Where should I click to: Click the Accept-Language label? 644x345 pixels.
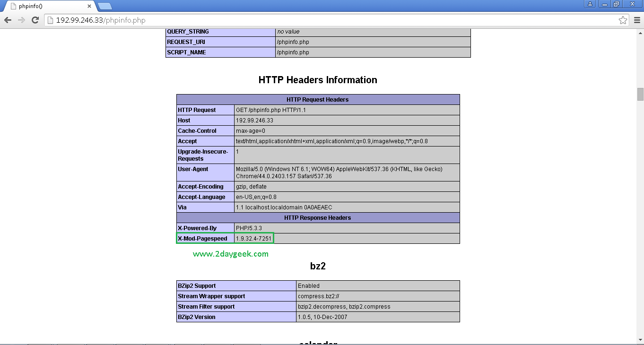pyautogui.click(x=201, y=197)
